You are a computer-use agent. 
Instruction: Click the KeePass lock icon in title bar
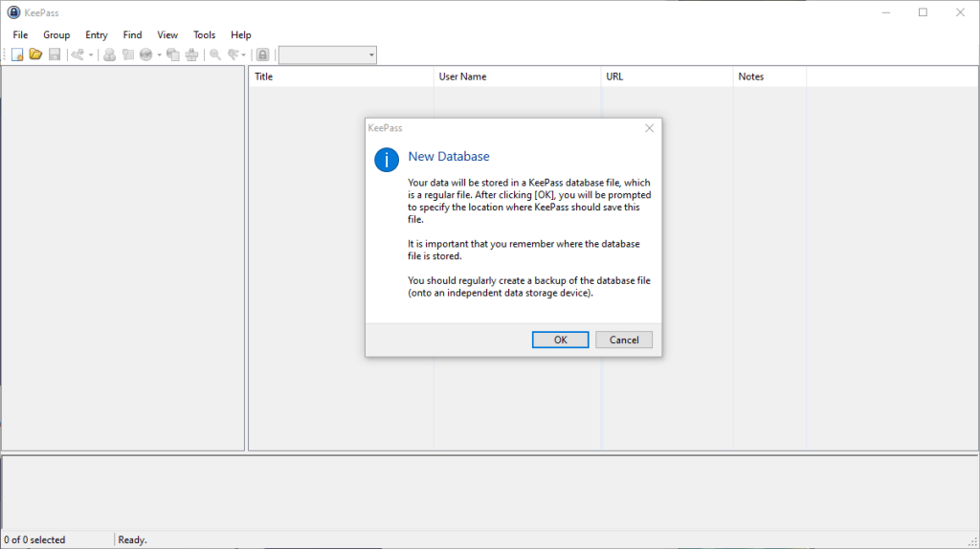pyautogui.click(x=13, y=12)
